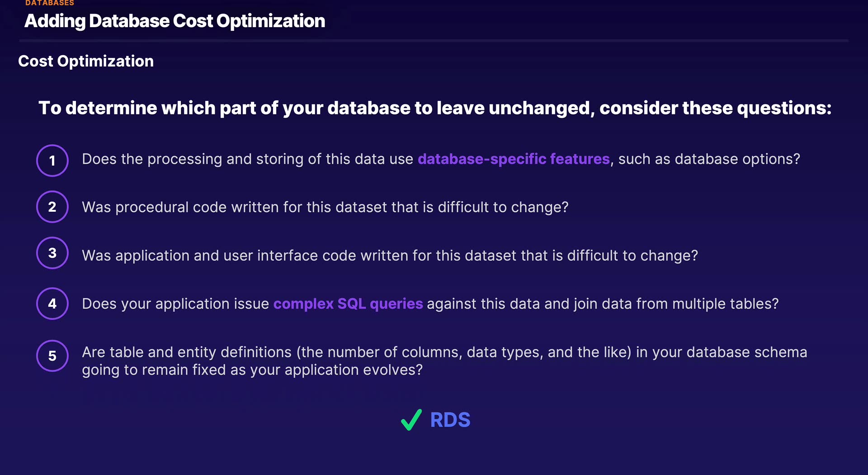Select the procedural code question text
This screenshot has height=475, width=868.
tap(325, 207)
